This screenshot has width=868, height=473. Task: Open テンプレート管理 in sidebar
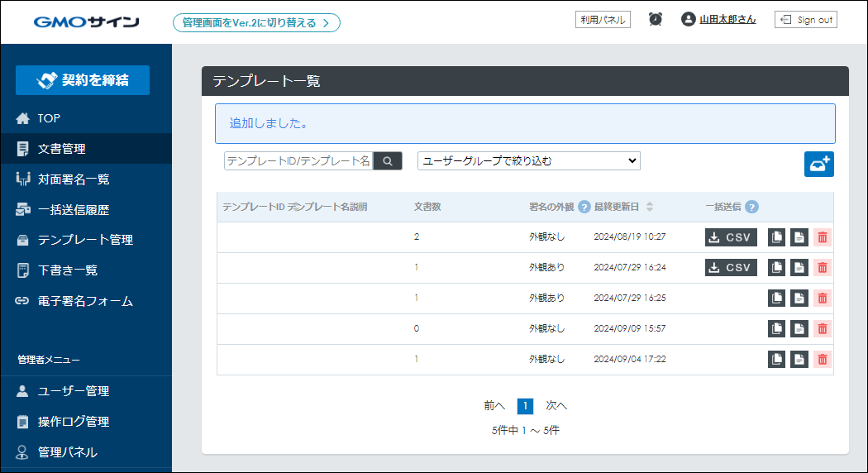click(86, 240)
